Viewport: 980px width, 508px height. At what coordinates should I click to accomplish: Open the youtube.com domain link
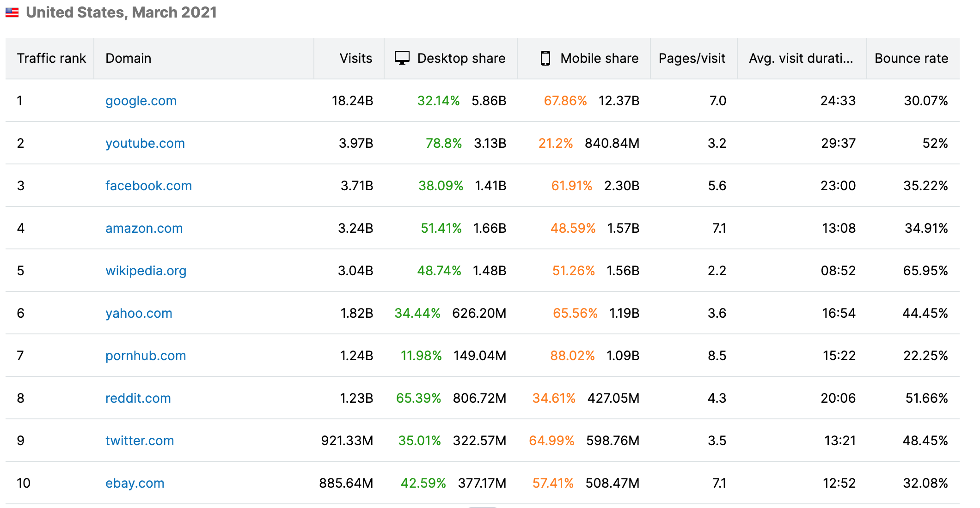point(145,143)
